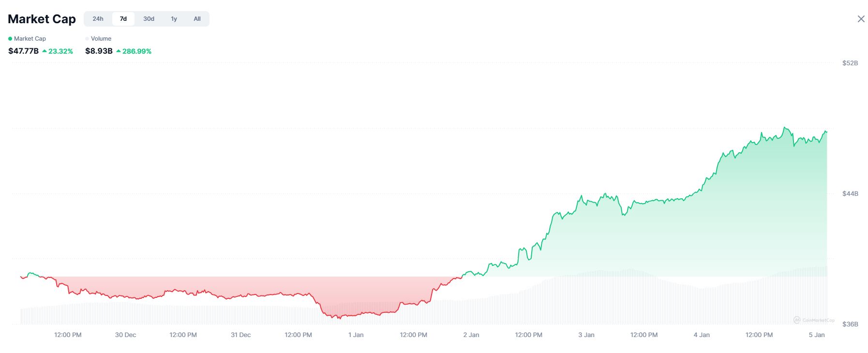868x353 pixels.
Task: Click the $8.93B volume value
Action: click(x=99, y=51)
